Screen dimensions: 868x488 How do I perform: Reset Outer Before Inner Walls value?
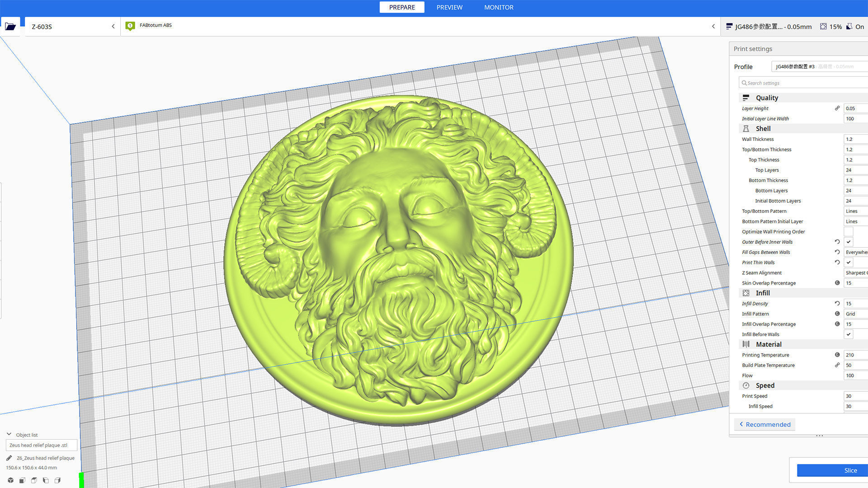coord(837,242)
